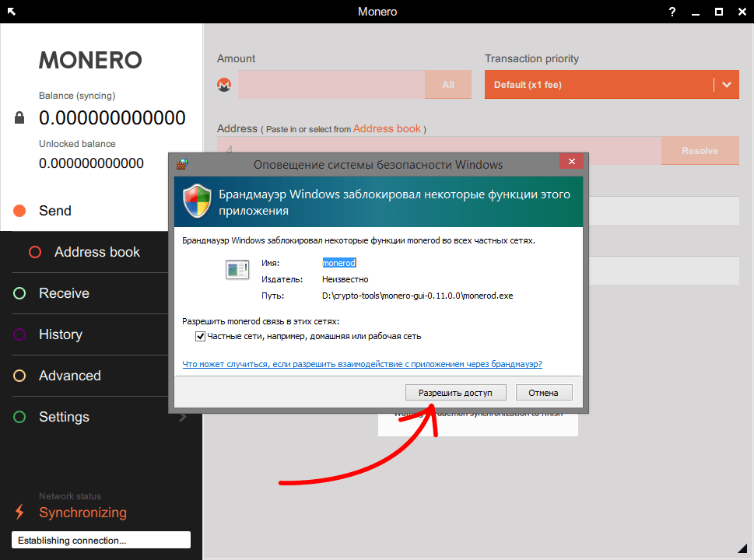Expand the Settings arrow in sidebar
754x560 pixels.
pyautogui.click(x=183, y=418)
